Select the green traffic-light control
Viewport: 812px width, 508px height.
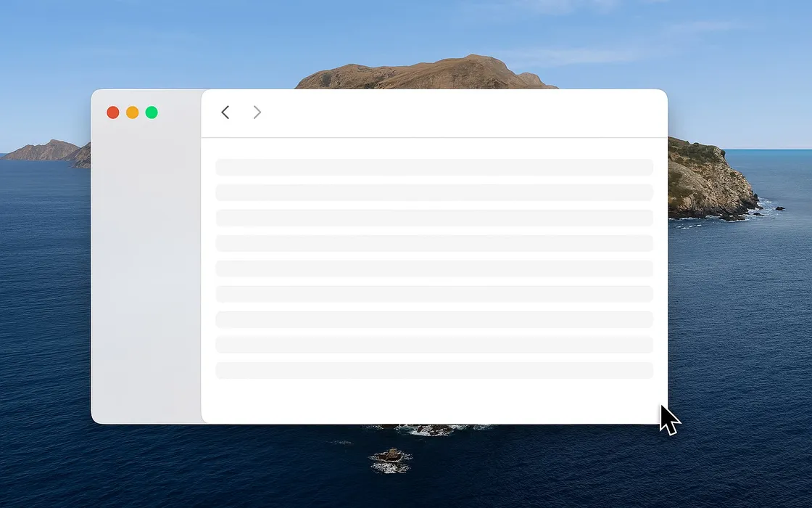coord(152,112)
